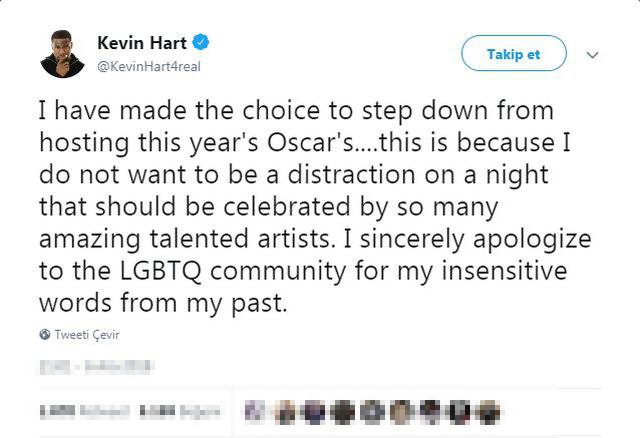Open the fifth liker avatar
The width and height of the screenshot is (640, 438).
point(369,410)
